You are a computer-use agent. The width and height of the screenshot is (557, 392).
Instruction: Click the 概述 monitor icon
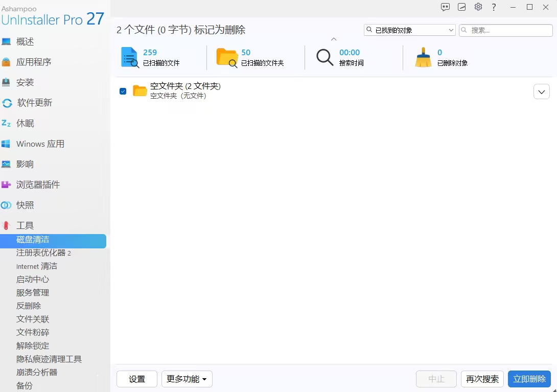pyautogui.click(x=6, y=41)
